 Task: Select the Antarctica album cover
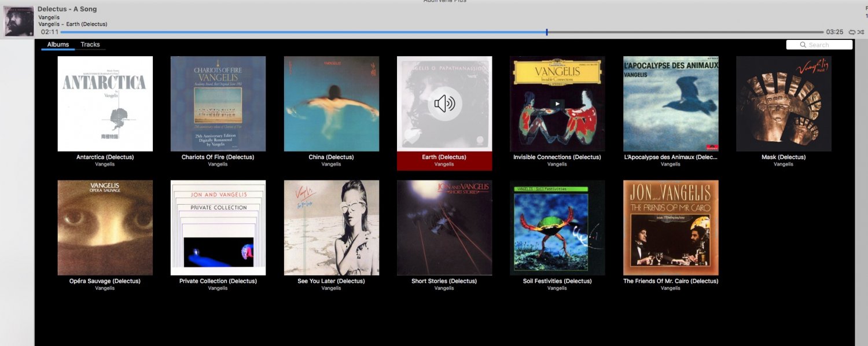[x=105, y=104]
